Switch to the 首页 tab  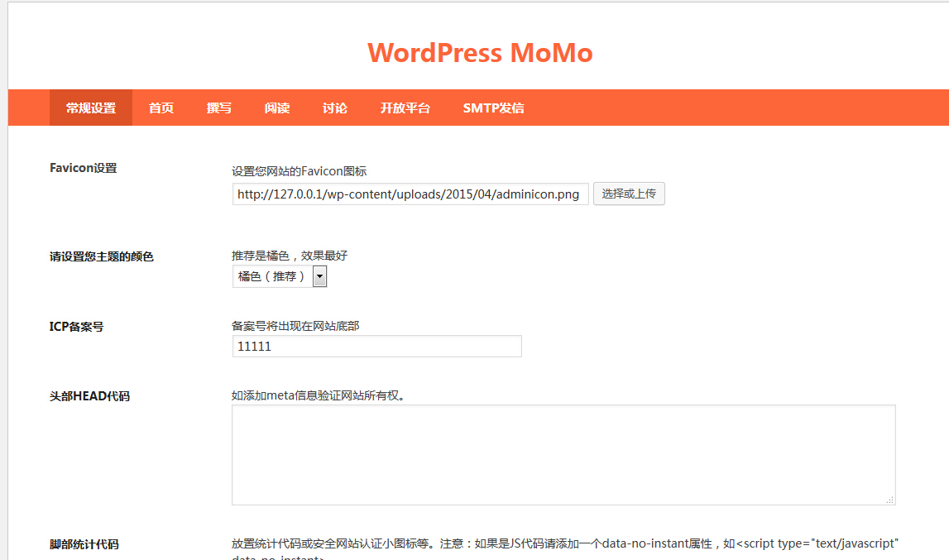pyautogui.click(x=161, y=108)
